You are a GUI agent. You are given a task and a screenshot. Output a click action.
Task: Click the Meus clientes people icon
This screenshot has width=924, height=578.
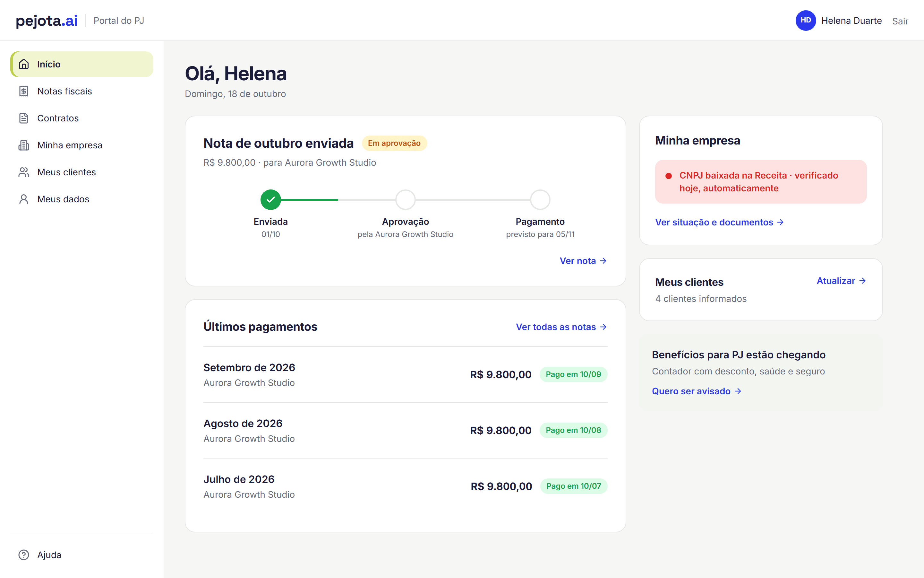[24, 172]
